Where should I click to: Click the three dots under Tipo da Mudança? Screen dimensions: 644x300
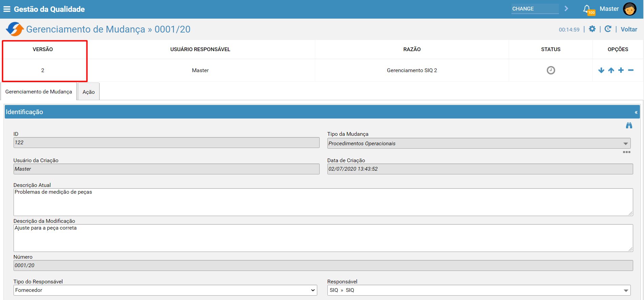627,152
